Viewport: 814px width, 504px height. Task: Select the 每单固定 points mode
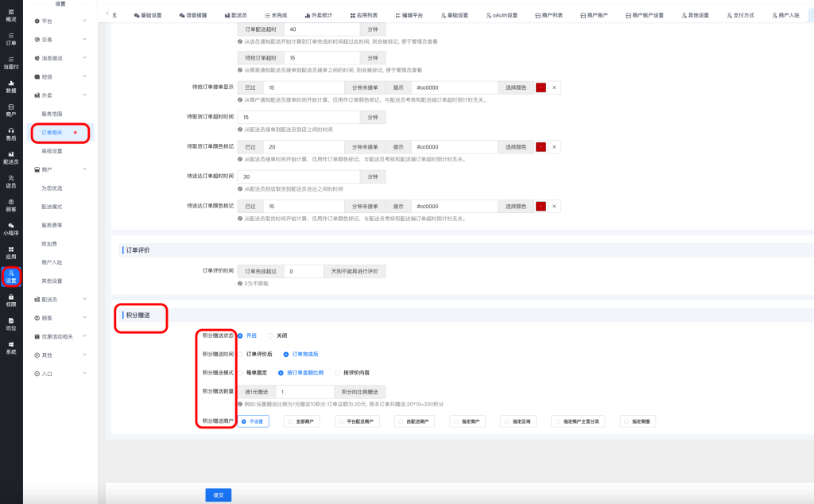242,372
